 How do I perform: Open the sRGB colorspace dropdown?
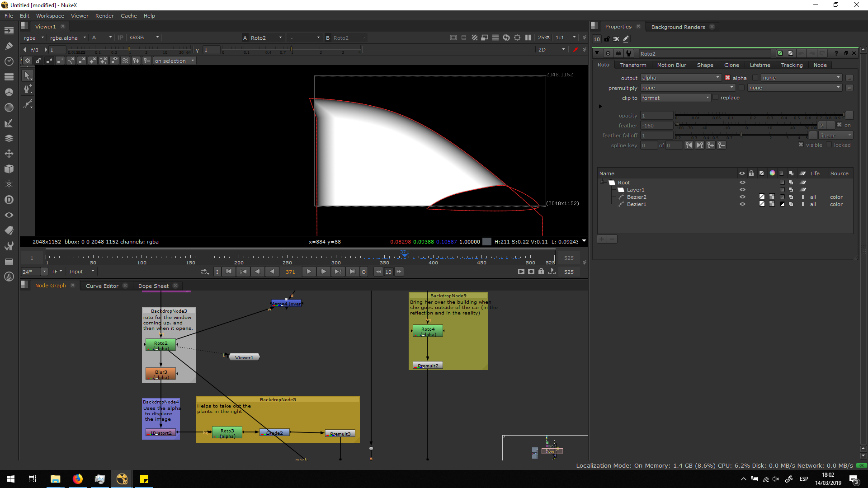tap(144, 38)
